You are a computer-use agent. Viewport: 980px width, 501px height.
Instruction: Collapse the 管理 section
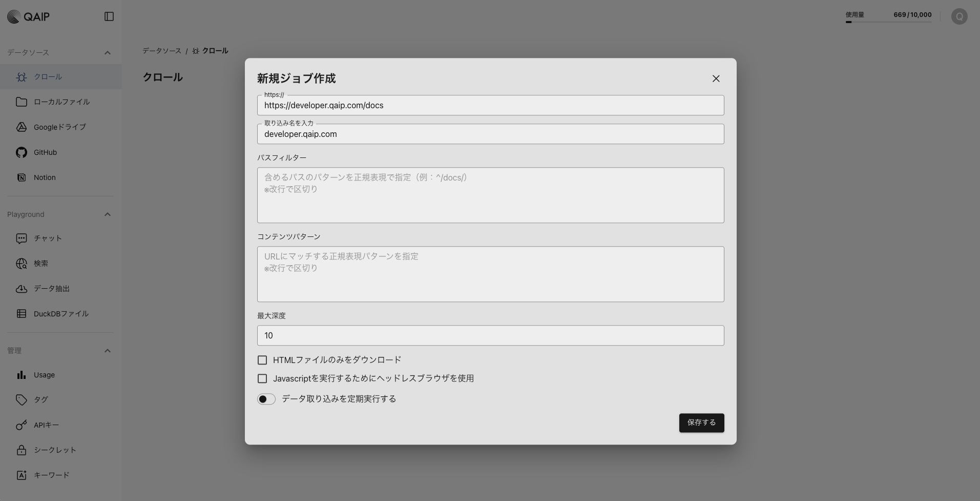coord(108,350)
